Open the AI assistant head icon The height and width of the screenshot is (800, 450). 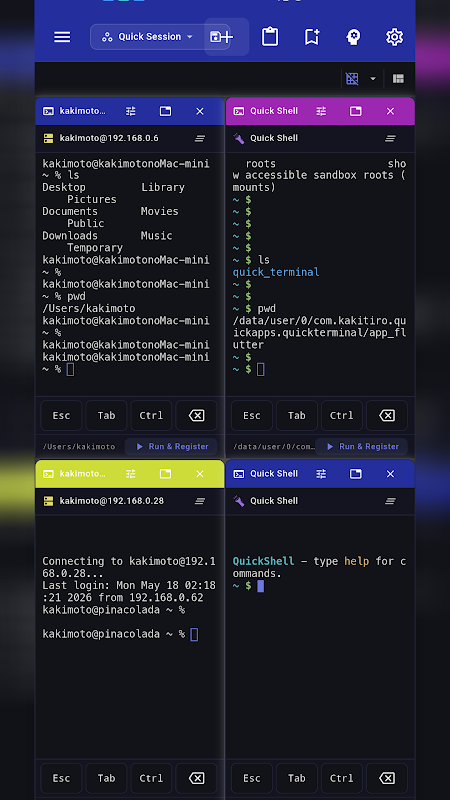click(x=353, y=37)
